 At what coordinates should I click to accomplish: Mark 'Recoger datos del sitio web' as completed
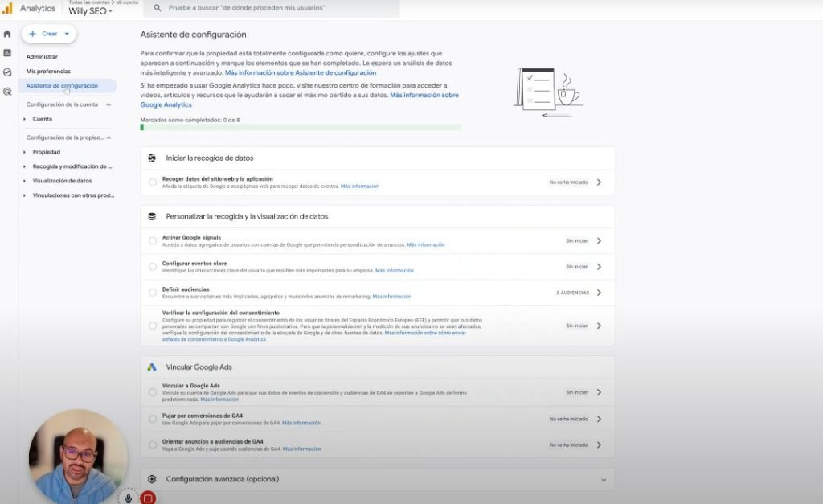(152, 182)
